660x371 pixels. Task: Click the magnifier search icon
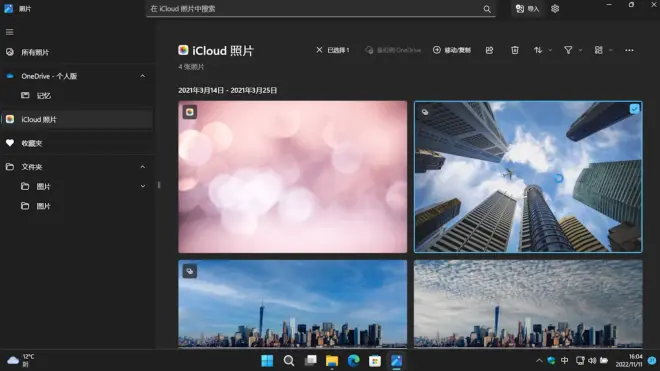(487, 9)
